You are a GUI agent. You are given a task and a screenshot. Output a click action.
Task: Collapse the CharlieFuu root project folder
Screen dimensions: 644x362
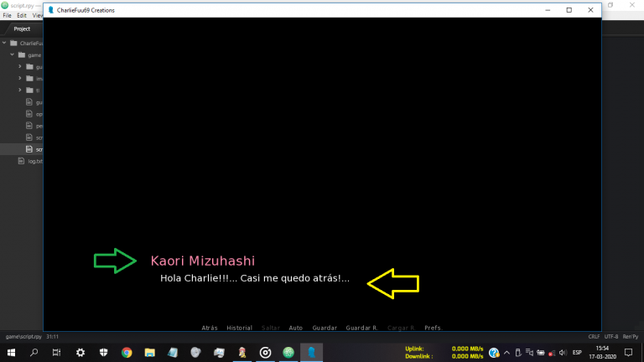[x=4, y=43]
